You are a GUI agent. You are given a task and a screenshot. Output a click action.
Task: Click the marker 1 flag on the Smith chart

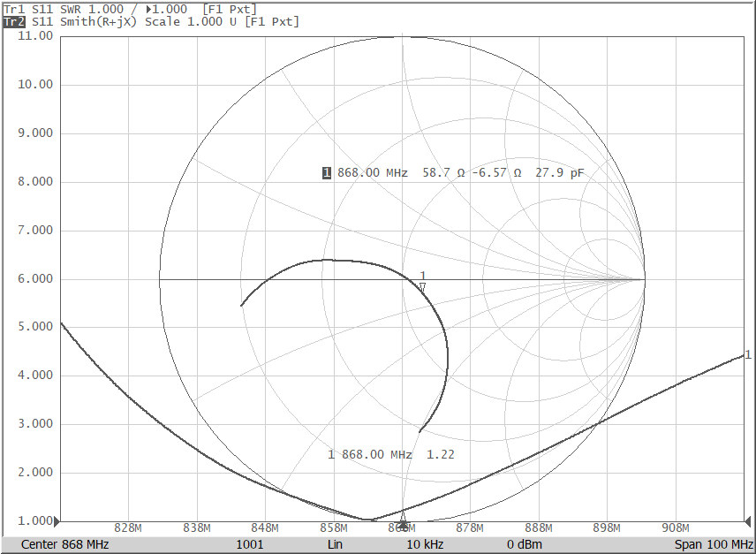point(421,281)
